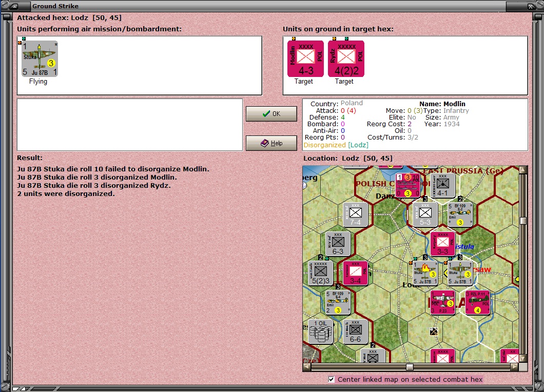The height and width of the screenshot is (392, 544).
Task: Click the 6-6 mechanized corps counter
Action: (x=355, y=331)
